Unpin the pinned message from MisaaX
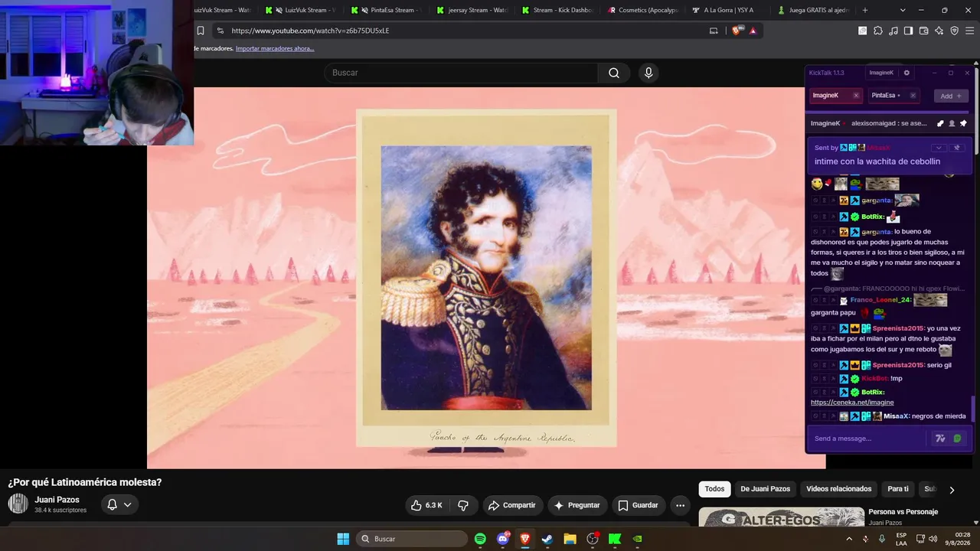This screenshot has width=980, height=551. (956, 148)
